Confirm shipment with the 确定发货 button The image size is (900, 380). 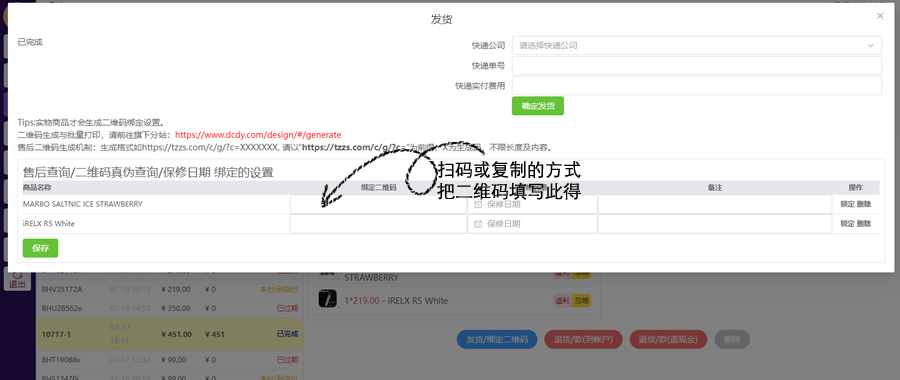538,106
